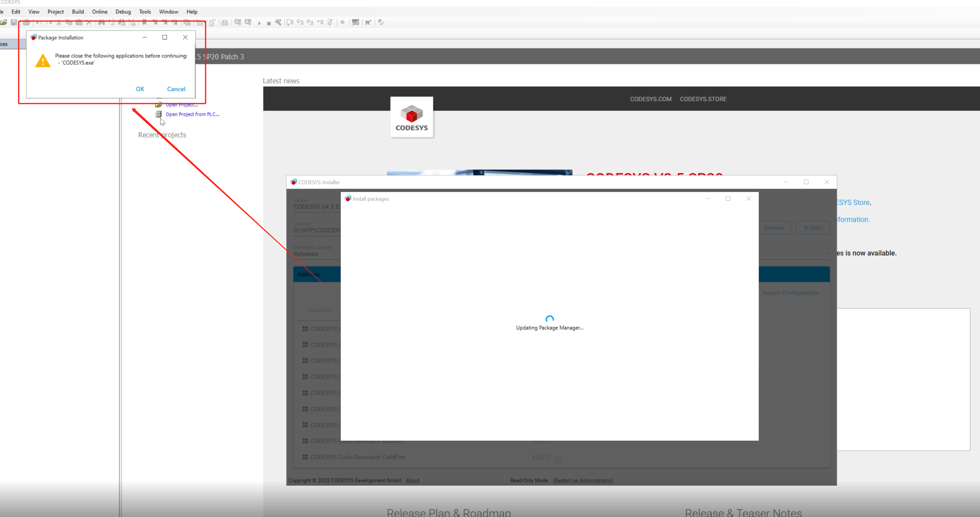Expand Channel for Setups Releases dropdown
Viewport: 980px width, 517px height.
828,253
